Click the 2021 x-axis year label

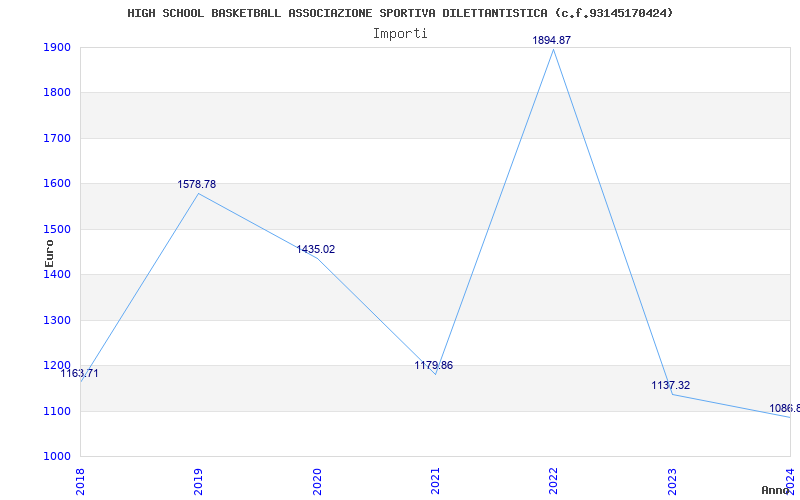[435, 481]
